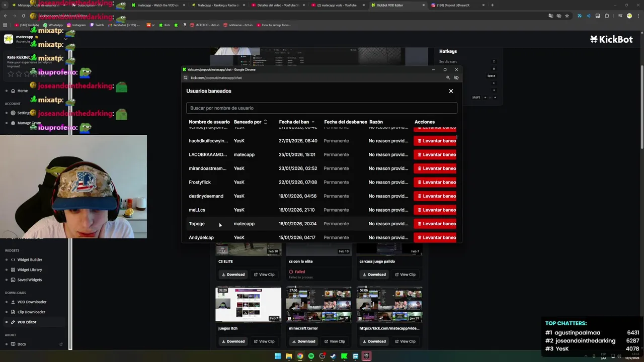Image resolution: width=644 pixels, height=362 pixels.
Task: Open Manage Team in sidebar
Action: tap(29, 123)
